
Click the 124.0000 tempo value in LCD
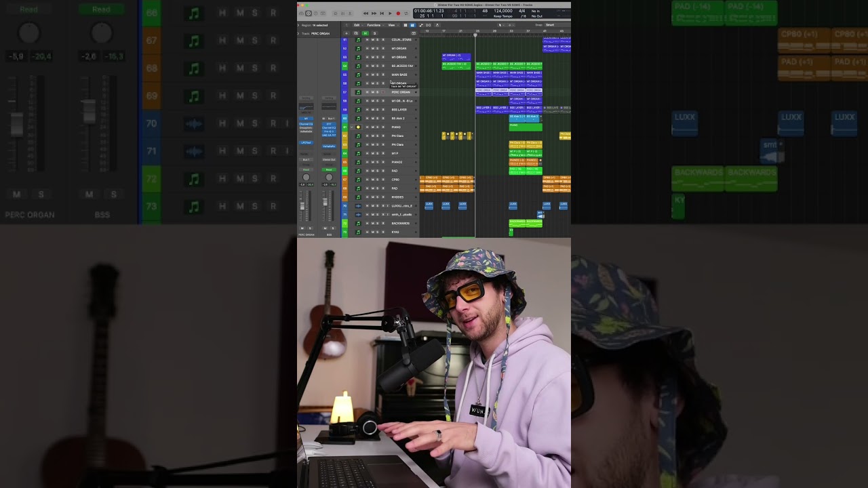point(503,11)
